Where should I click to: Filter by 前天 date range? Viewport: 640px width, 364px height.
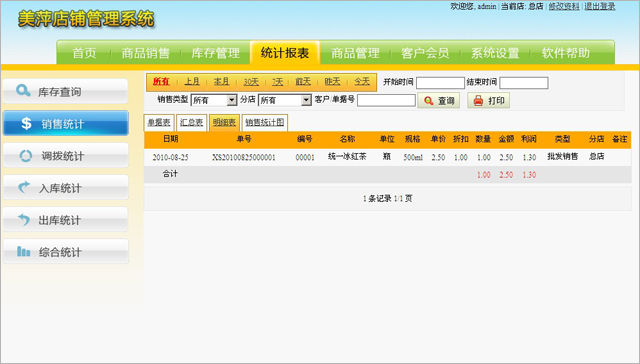303,82
